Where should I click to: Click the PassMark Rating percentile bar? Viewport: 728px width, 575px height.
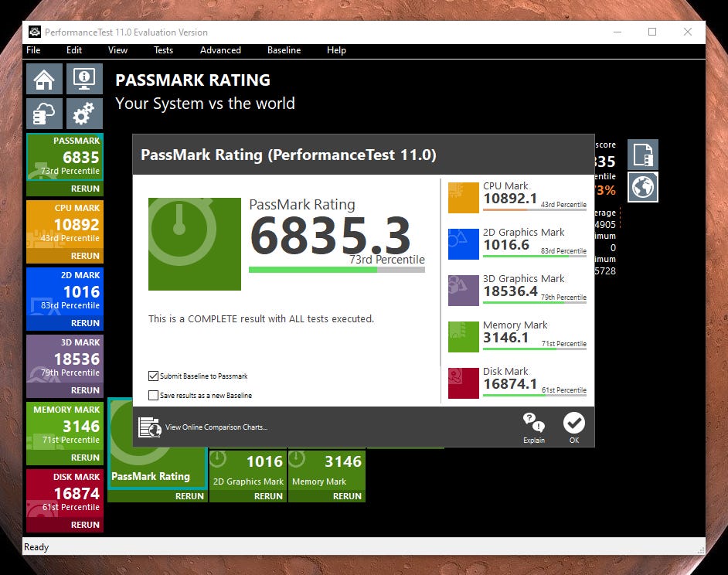coord(336,270)
